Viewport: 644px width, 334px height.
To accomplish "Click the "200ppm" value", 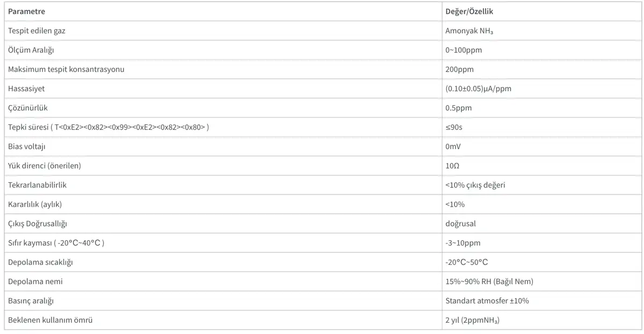I will coord(459,69).
